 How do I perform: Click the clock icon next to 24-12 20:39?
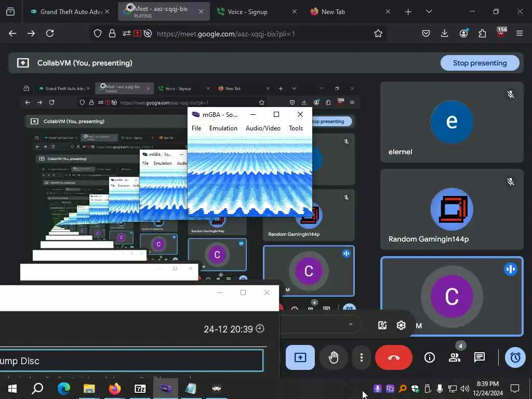click(x=260, y=328)
